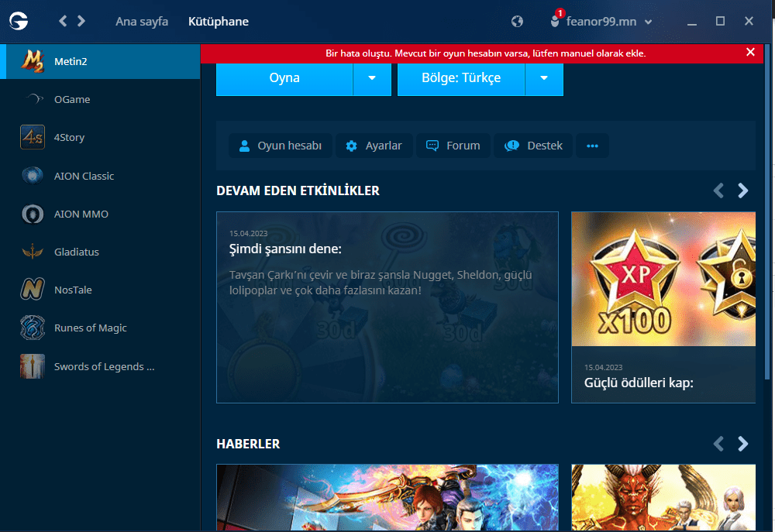Screen dimensions: 775x532
Task: Open the red demon news image
Action: [663, 497]
